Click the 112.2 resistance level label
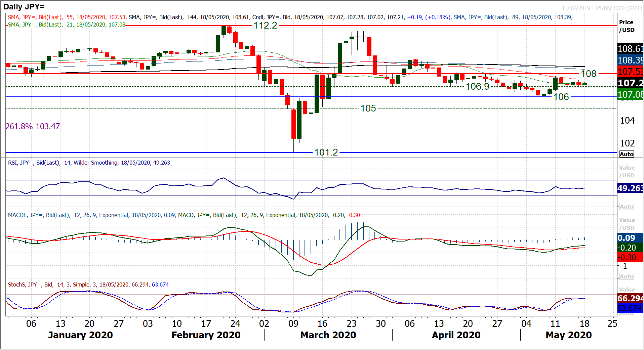Image resolution: width=644 pixels, height=350 pixels. coord(265,26)
